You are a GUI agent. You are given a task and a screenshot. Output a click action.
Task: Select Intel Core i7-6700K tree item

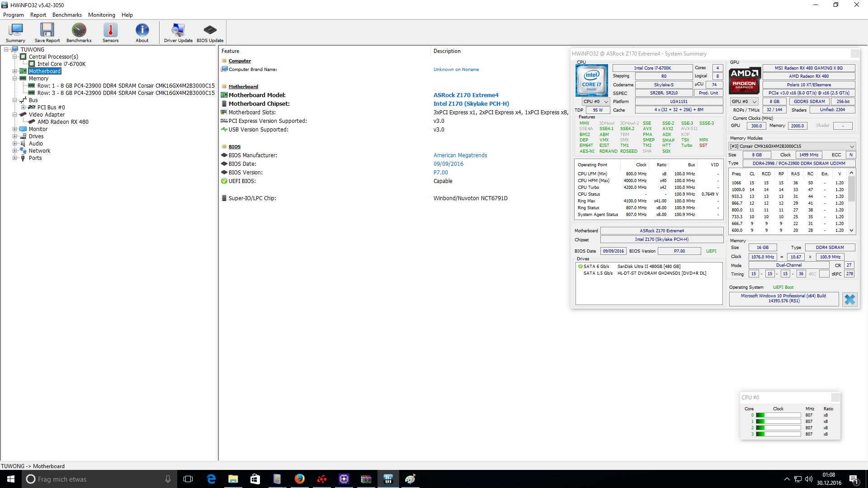pos(61,64)
